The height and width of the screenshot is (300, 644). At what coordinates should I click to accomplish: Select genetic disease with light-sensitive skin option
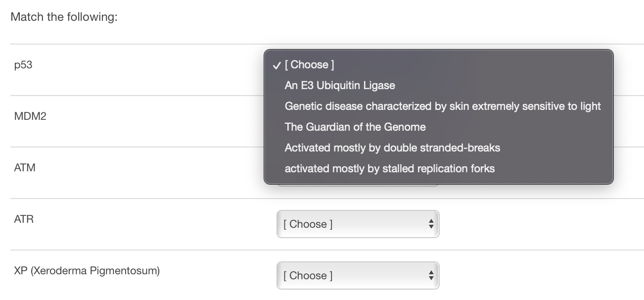(x=442, y=106)
